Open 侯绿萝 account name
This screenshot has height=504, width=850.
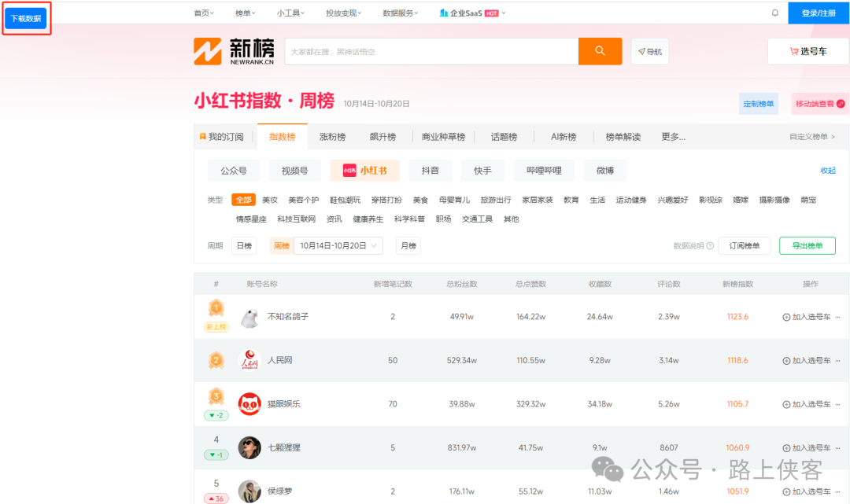coord(279,491)
